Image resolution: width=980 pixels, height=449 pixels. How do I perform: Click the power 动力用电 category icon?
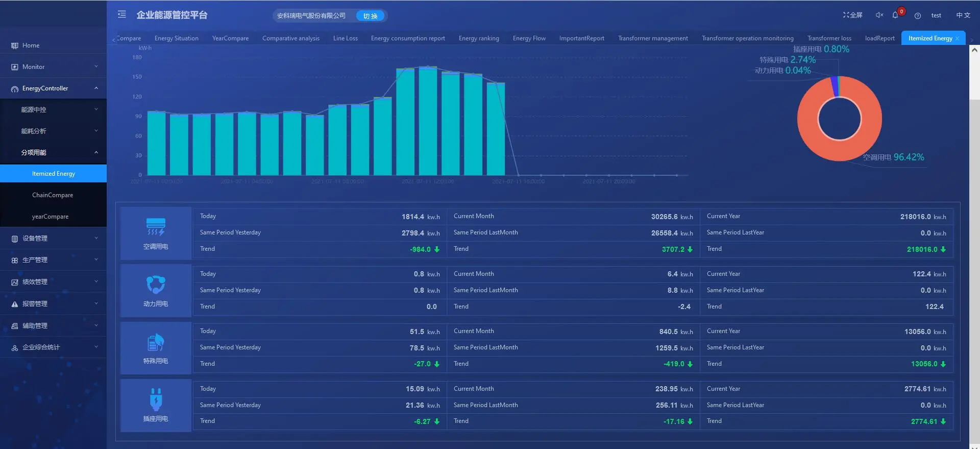(156, 285)
